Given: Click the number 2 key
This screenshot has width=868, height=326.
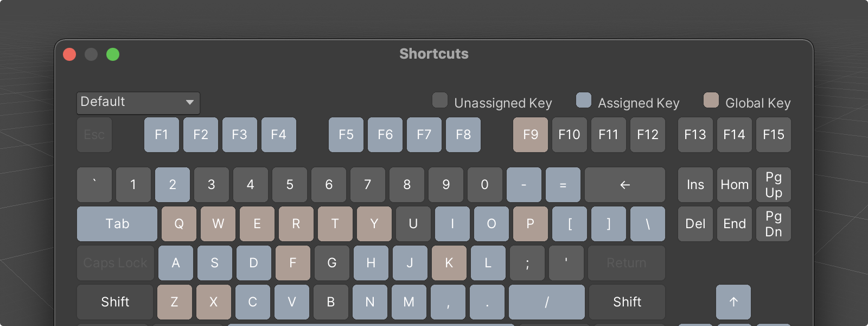Looking at the screenshot, I should click(172, 185).
